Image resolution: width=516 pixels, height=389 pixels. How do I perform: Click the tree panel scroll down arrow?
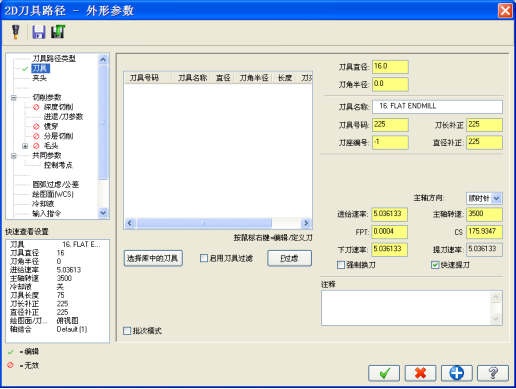coord(103,213)
